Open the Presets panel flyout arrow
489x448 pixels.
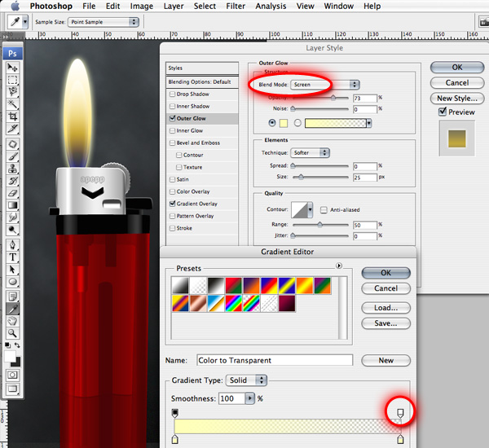click(x=338, y=266)
